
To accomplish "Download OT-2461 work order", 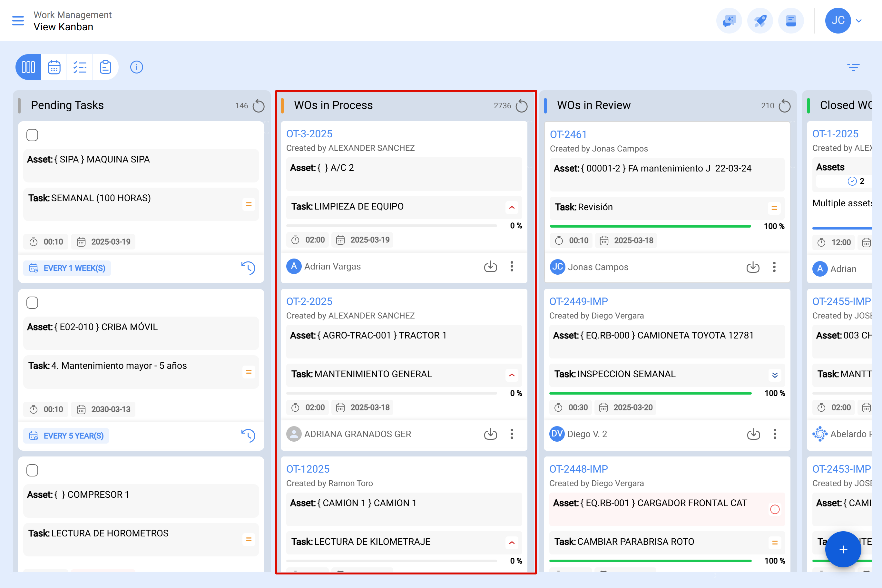I will pyautogui.click(x=753, y=267).
